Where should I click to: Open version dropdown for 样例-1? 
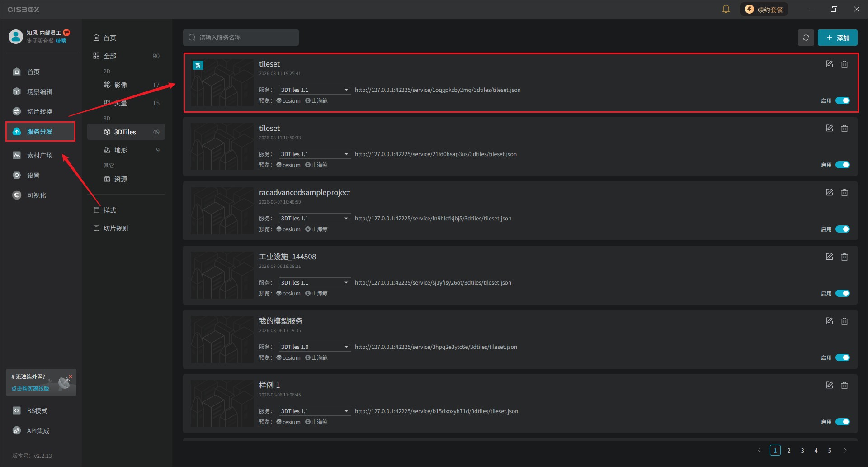click(315, 411)
